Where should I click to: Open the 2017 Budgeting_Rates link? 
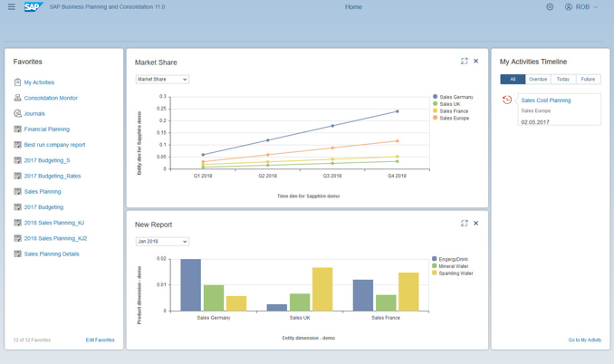[53, 177]
